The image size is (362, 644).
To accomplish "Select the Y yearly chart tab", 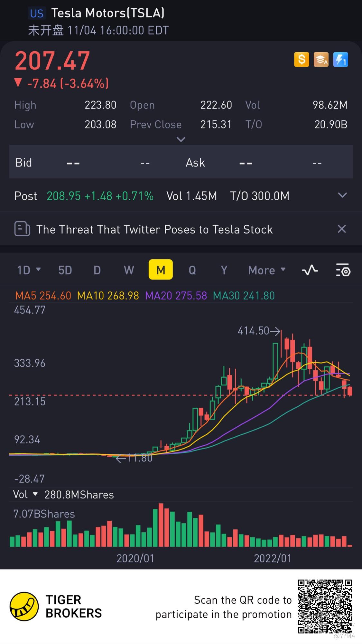I will point(224,270).
